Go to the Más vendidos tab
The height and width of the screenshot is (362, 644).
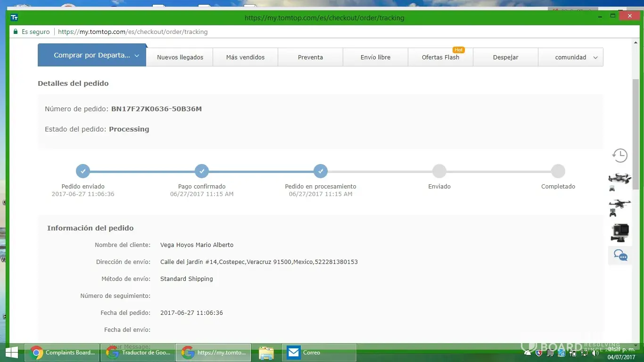[245, 58]
